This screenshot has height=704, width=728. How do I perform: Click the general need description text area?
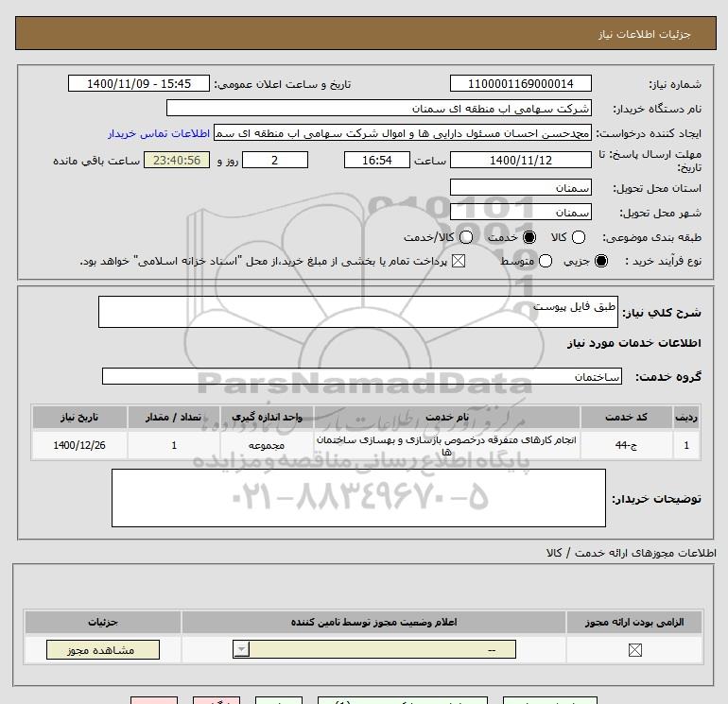(x=358, y=312)
